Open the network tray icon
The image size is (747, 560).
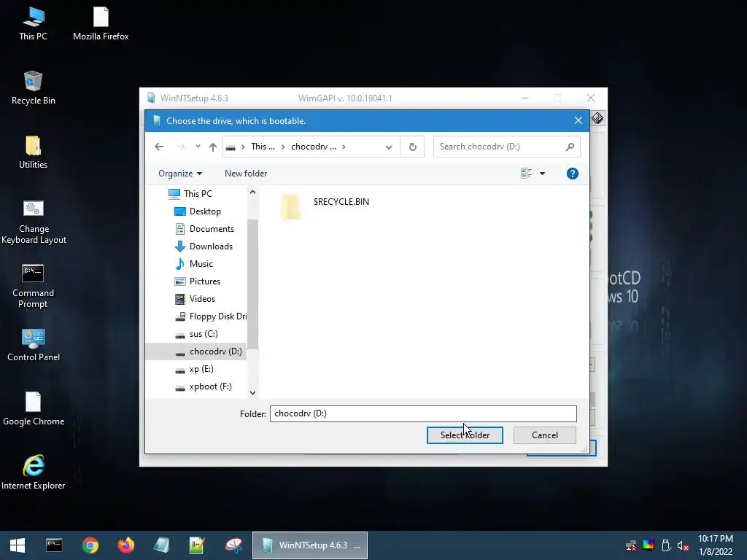[x=631, y=545]
